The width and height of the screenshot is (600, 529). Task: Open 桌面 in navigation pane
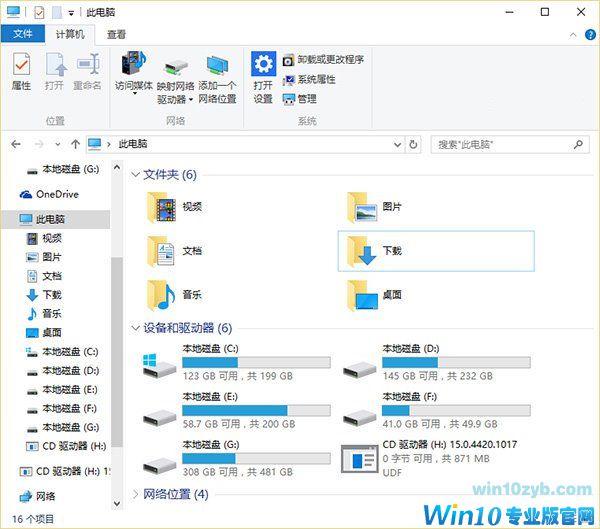coord(44,333)
